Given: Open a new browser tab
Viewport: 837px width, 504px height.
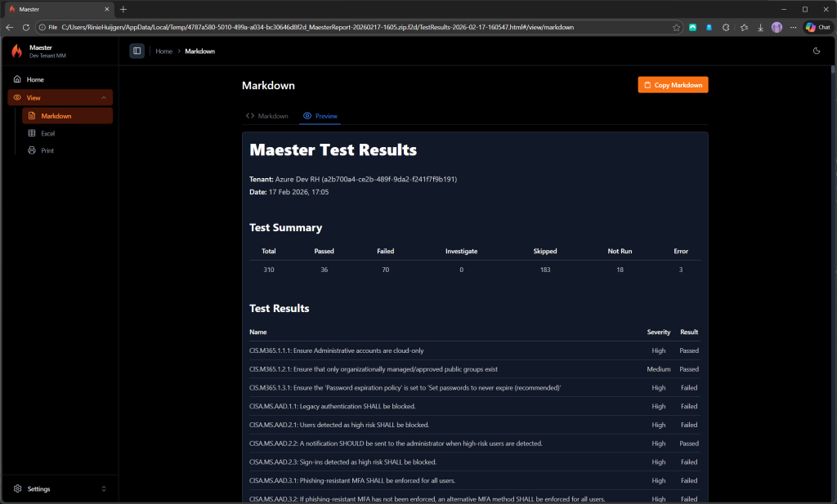Looking at the screenshot, I should [123, 9].
